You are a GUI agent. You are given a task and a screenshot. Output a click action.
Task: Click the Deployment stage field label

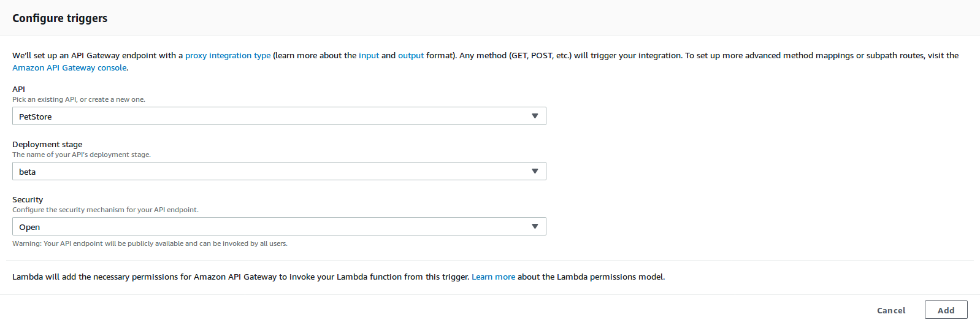pos(47,145)
